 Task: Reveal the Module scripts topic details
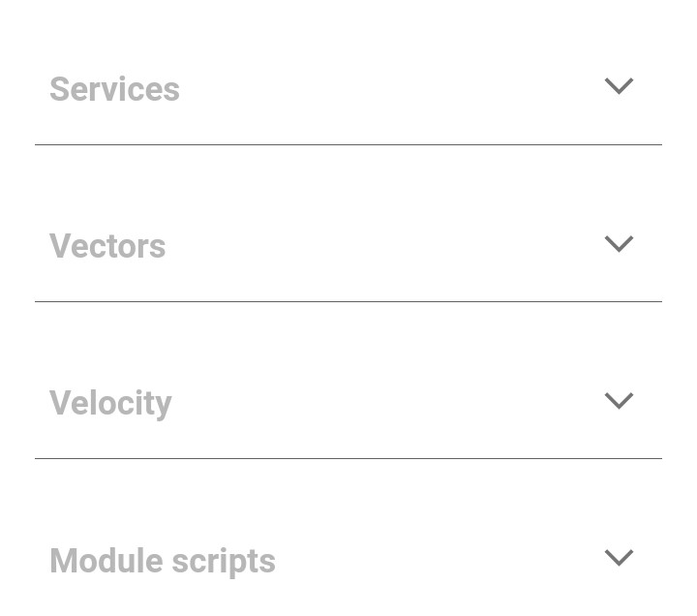[619, 558]
